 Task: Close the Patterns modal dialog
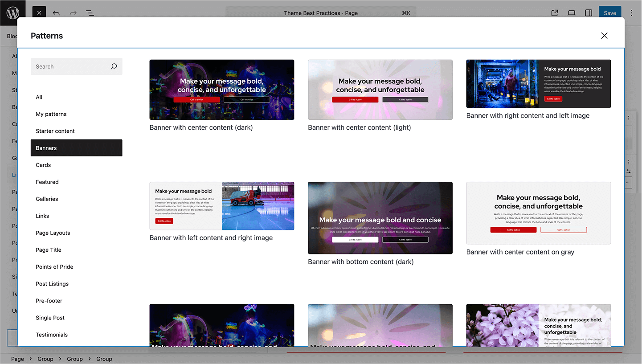click(604, 36)
